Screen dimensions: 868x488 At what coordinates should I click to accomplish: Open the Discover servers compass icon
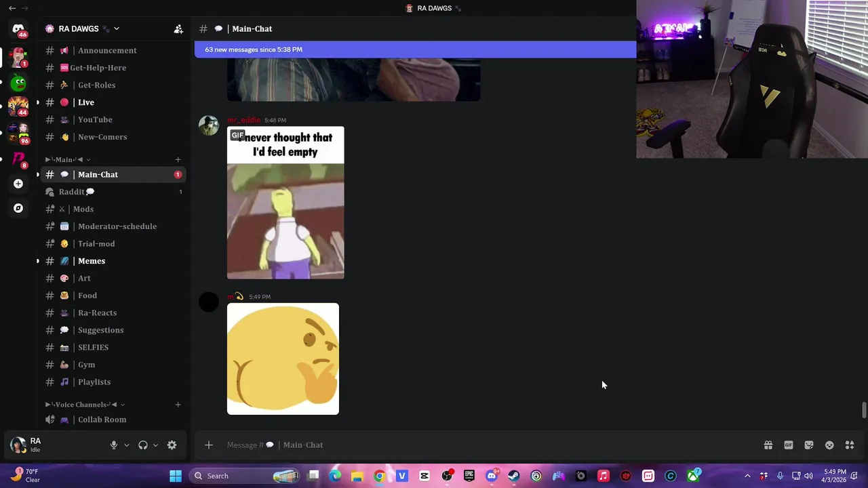click(18, 208)
